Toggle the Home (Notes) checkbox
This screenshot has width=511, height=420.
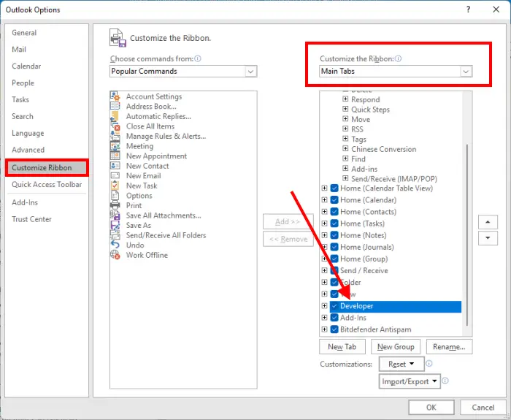tap(334, 235)
